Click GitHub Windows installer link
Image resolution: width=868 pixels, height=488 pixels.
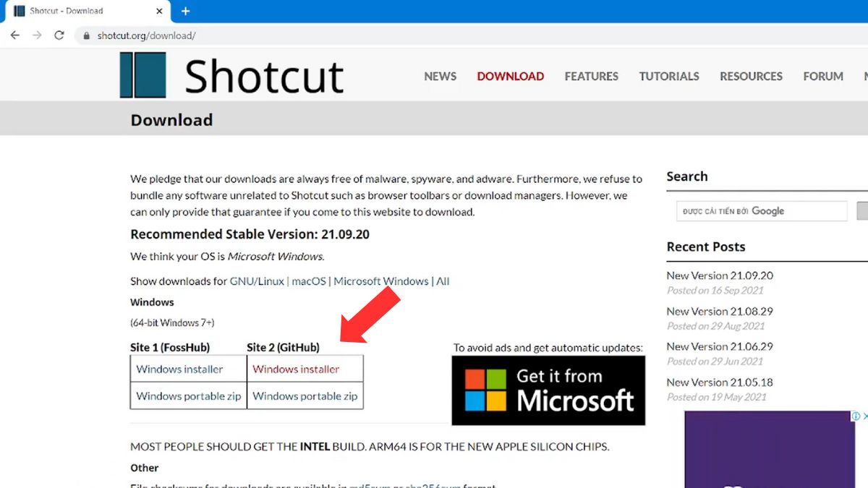tap(296, 369)
